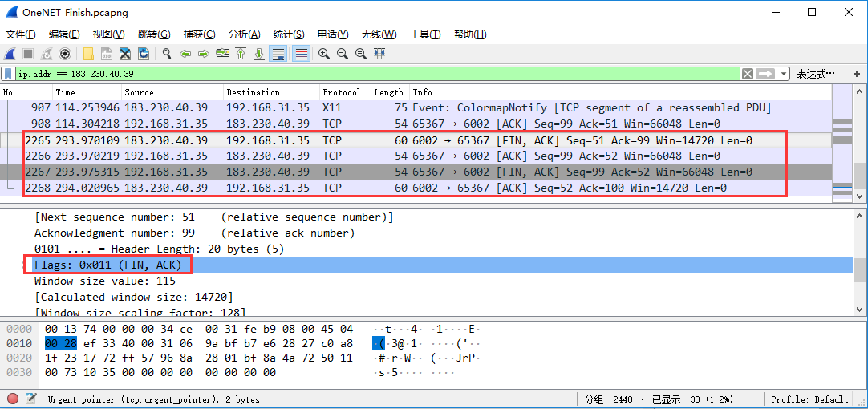The width and height of the screenshot is (868, 409).
Task: Select packet 2266 ACK row
Action: [x=416, y=156]
